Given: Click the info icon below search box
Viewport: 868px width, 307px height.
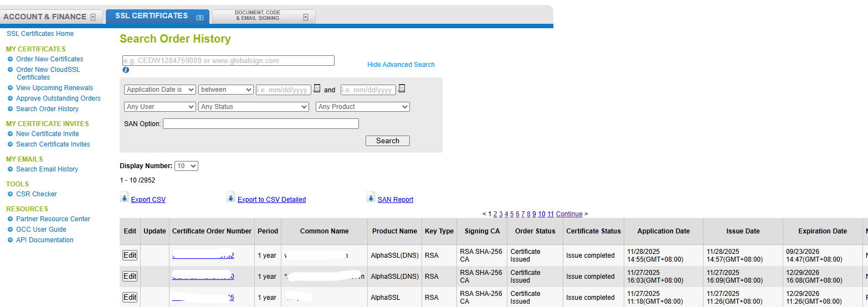Looking at the screenshot, I should [x=126, y=70].
